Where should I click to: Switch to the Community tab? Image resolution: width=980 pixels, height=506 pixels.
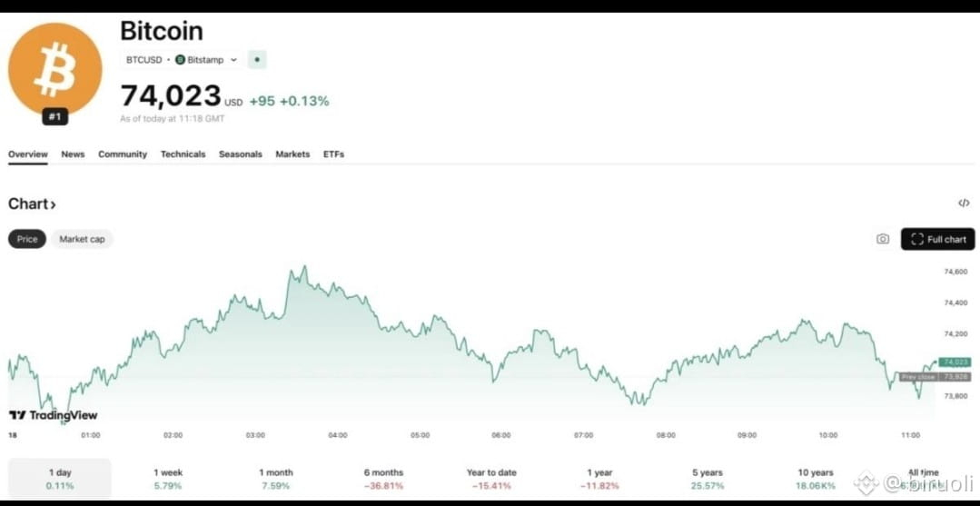coord(123,154)
